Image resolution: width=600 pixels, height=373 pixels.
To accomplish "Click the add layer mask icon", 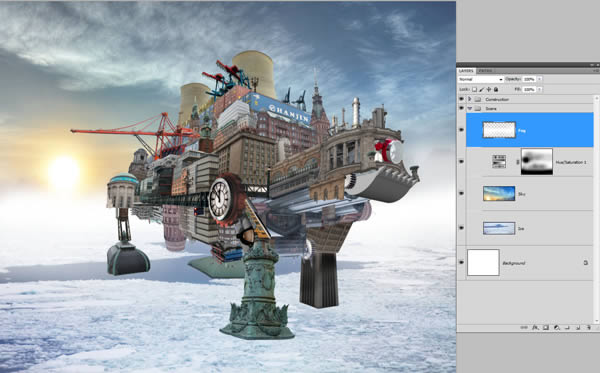I will tap(546, 327).
